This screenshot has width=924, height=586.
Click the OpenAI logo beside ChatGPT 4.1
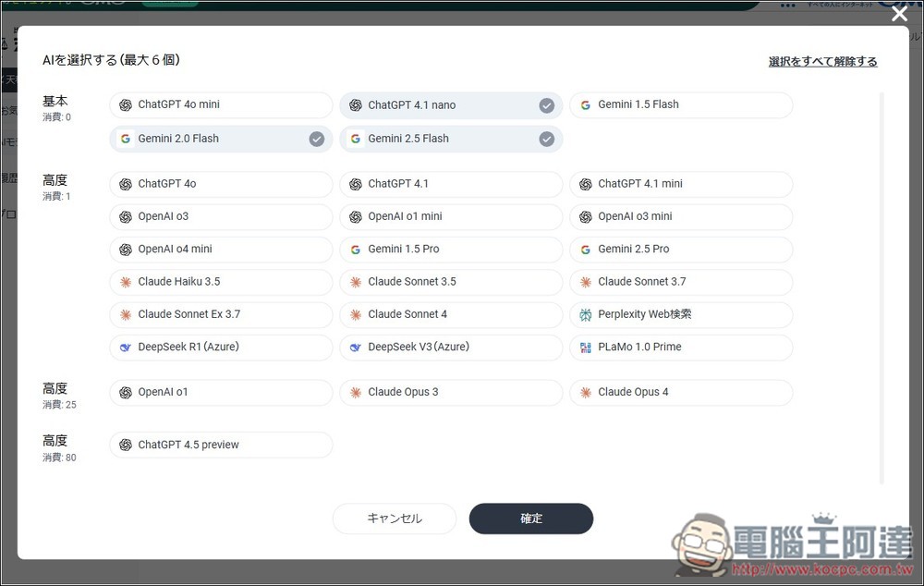pyautogui.click(x=356, y=185)
